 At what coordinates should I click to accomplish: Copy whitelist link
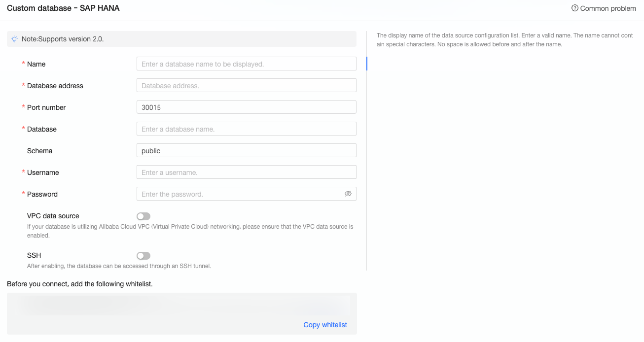(325, 325)
